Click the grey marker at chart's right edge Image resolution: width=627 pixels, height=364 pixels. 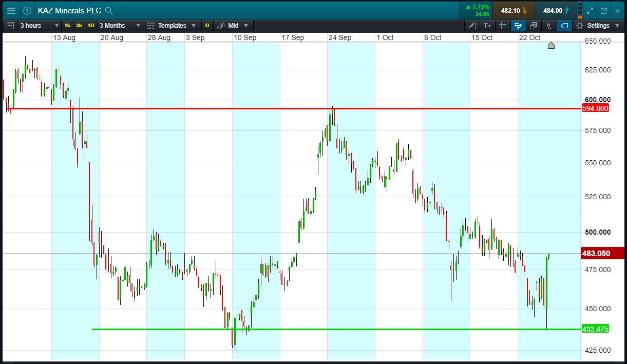551,46
